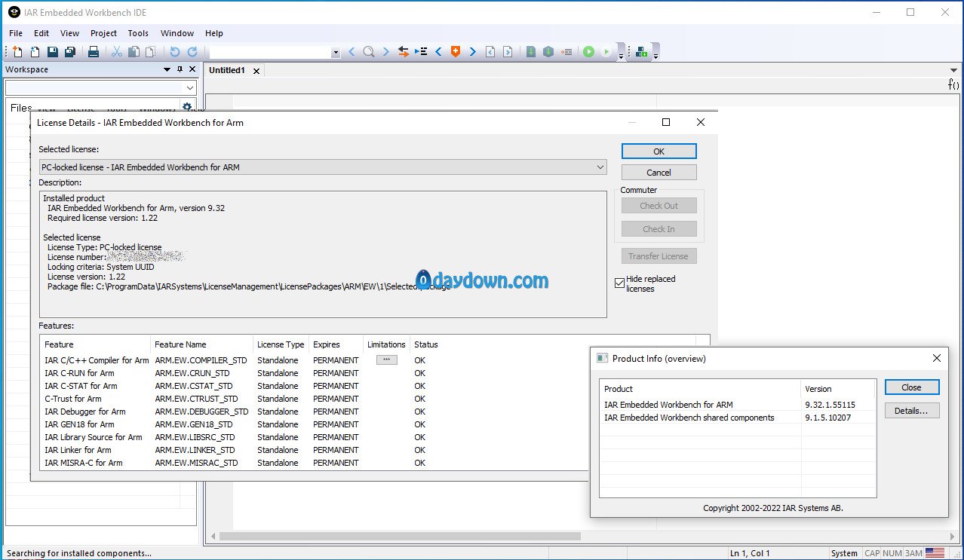This screenshot has height=560, width=964.
Task: Open the Project menu
Action: point(103,33)
